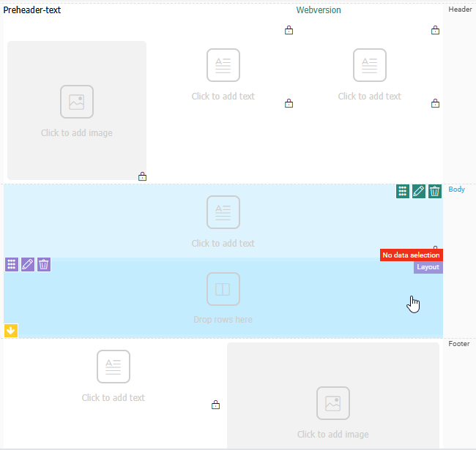This screenshot has width=476, height=450.
Task: Click the lock icon under header image placeholder
Action: [142, 176]
